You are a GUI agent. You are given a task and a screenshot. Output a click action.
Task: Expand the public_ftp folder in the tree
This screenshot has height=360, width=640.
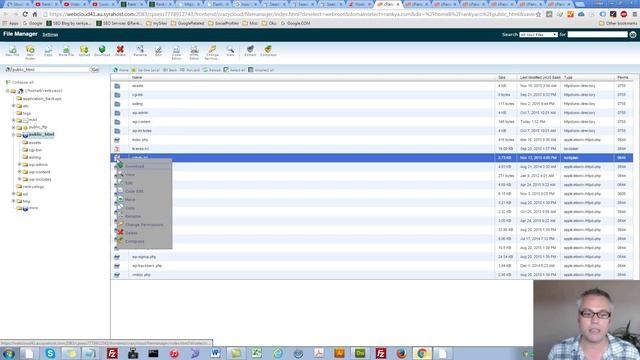coord(13,128)
